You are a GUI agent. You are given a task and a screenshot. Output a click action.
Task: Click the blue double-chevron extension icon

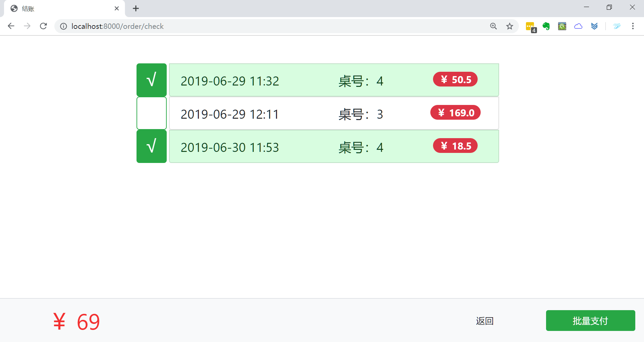[x=594, y=26]
